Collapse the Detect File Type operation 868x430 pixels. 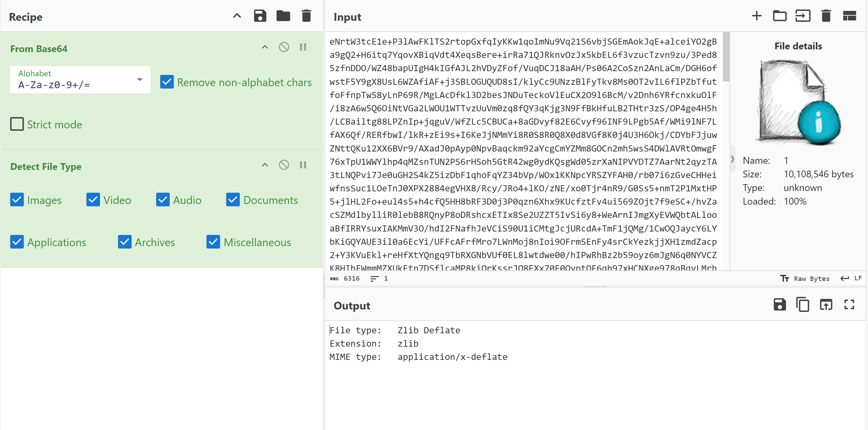click(x=265, y=165)
